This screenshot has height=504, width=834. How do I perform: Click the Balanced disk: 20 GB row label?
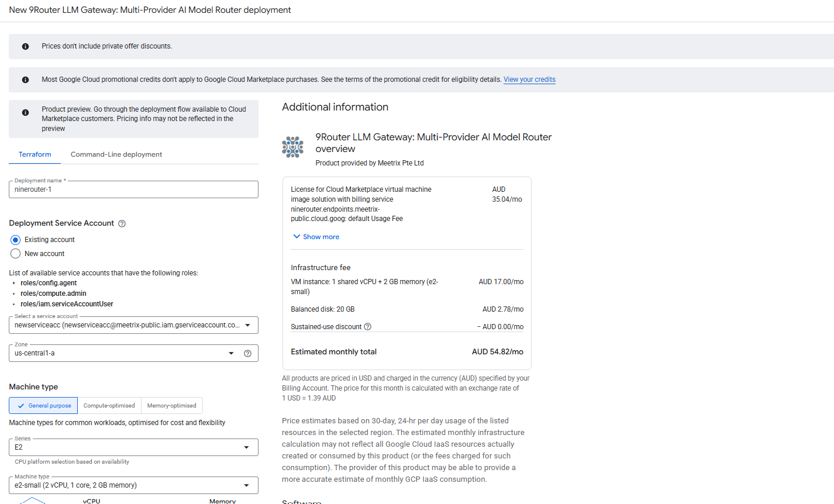[x=323, y=309]
